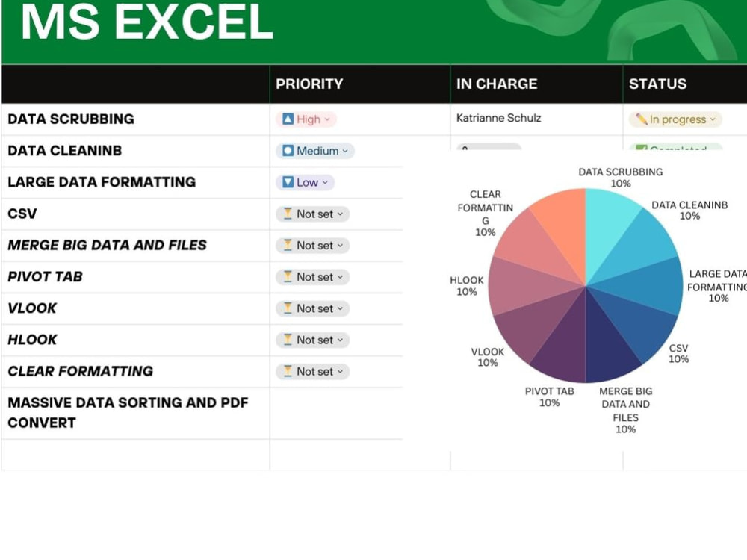The height and width of the screenshot is (560, 747).
Task: Expand Not set dropdown for MERGE BIG DATA
Action: point(340,246)
